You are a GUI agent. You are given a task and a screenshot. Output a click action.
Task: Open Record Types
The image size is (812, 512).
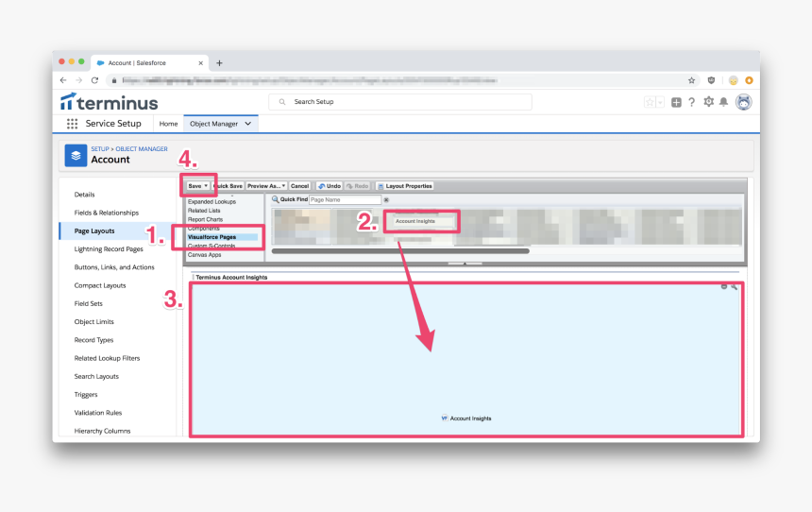pos(93,340)
